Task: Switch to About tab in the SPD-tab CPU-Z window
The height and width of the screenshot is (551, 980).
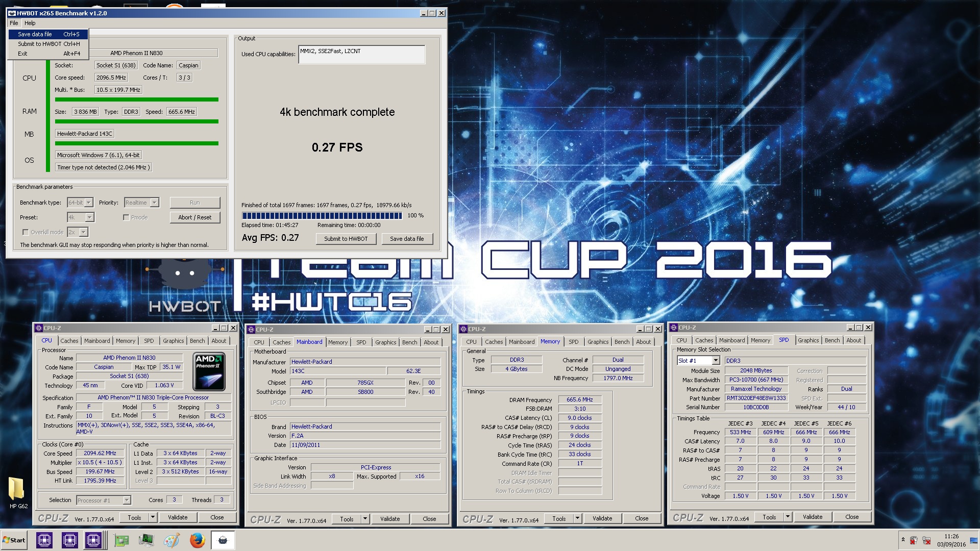Action: (x=854, y=340)
